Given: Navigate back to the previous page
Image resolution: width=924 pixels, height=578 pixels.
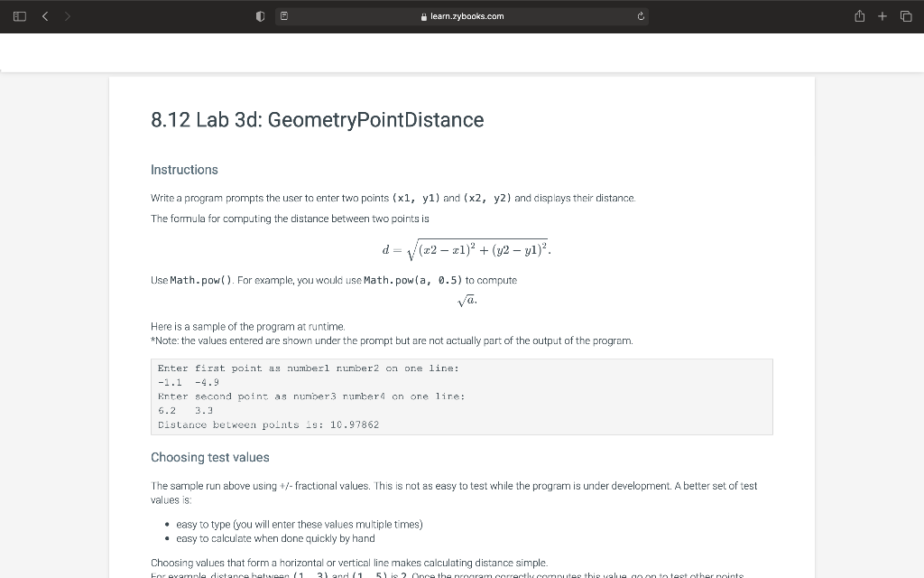Looking at the screenshot, I should coord(44,15).
